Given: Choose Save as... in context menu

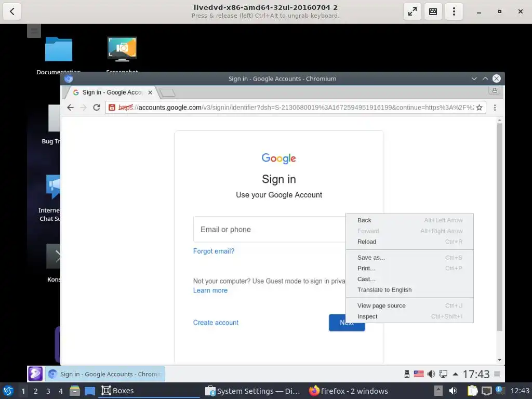Looking at the screenshot, I should [x=409, y=258].
